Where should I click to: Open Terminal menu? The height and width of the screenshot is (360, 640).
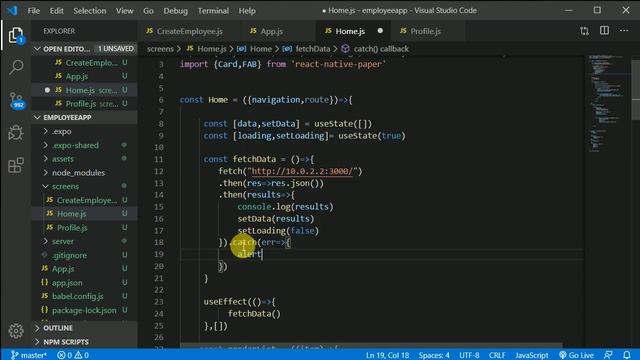coord(213,11)
